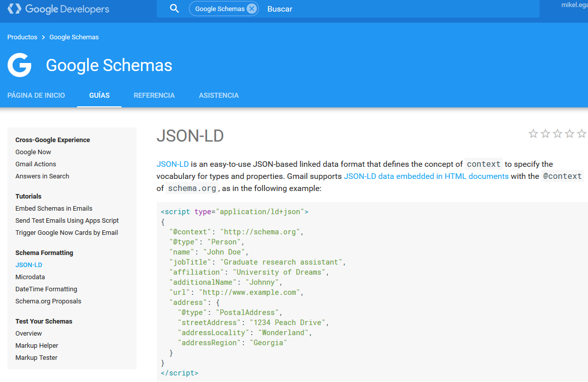Open JSON-LD data embedded in HTML documents link
The height and width of the screenshot is (382, 588).
pyautogui.click(x=426, y=176)
